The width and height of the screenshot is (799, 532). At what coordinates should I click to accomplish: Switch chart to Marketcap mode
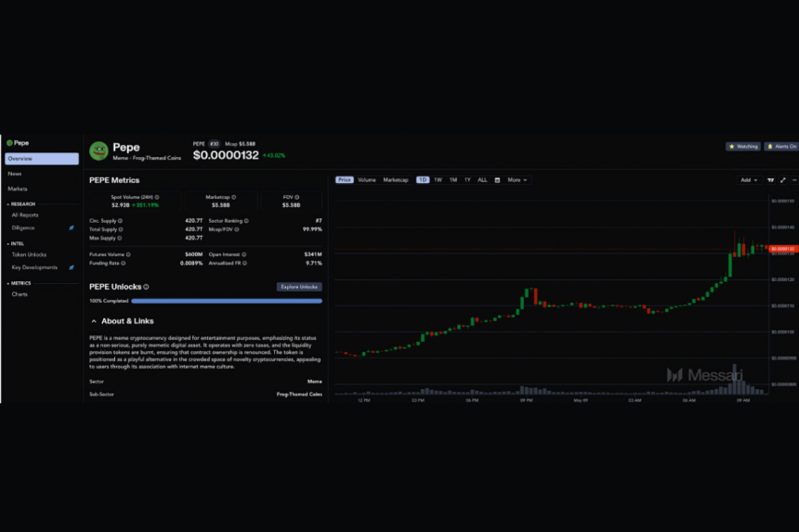pyautogui.click(x=396, y=180)
